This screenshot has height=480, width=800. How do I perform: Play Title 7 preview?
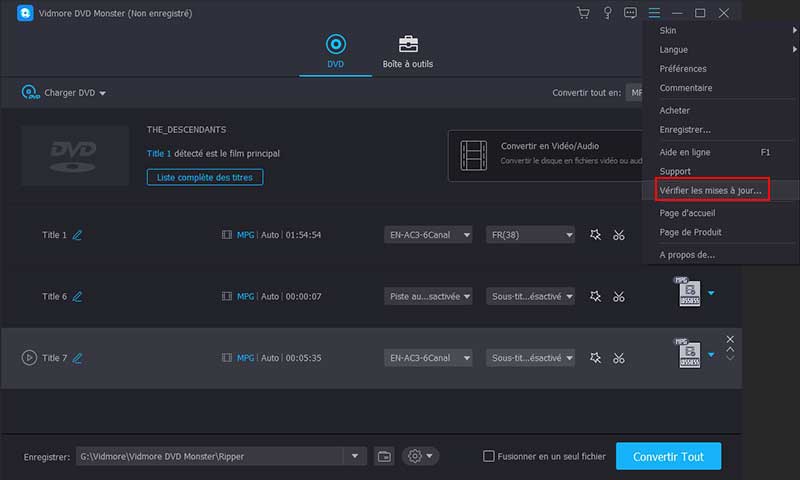click(x=29, y=357)
